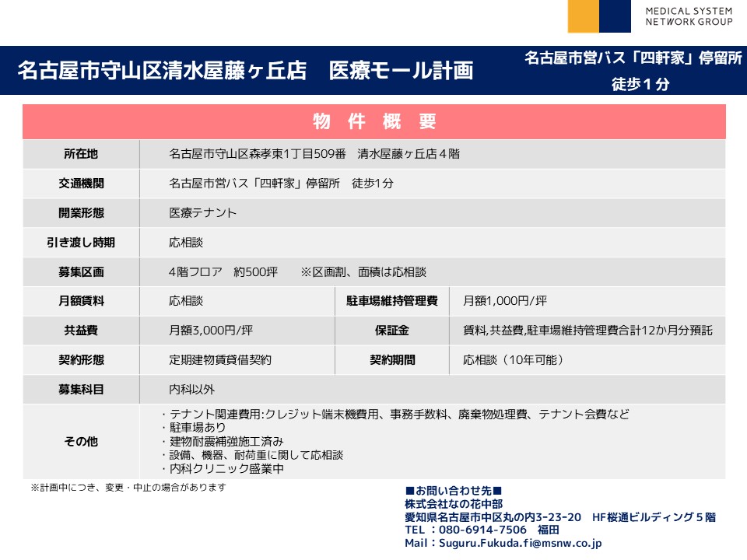
Task: Select the 4階フロア 約500坪 text
Action: pos(223,272)
